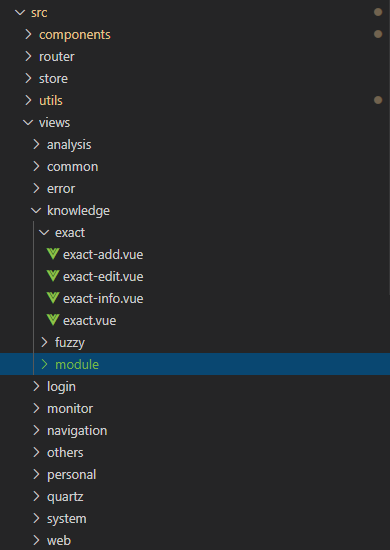Click modified dot badge on src row
390x550 pixels.
click(378, 12)
